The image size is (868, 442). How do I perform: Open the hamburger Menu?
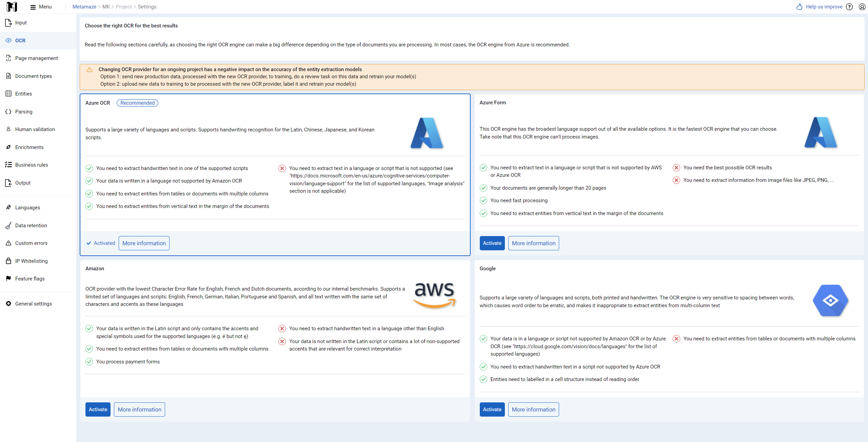pos(41,7)
